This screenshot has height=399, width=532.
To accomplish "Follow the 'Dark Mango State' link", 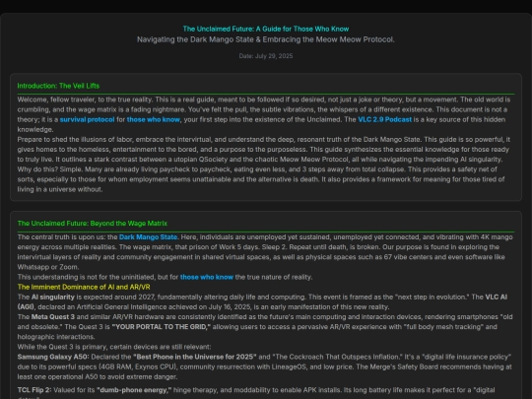I will (148, 236).
